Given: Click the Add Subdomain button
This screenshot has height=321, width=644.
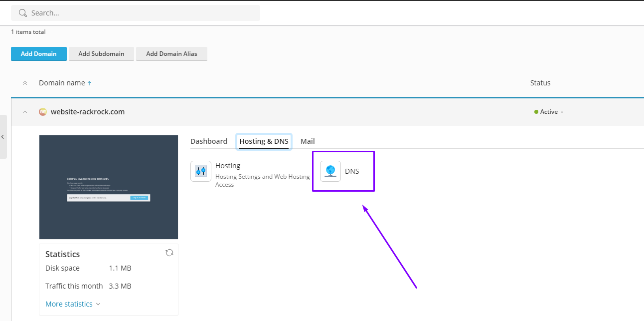Looking at the screenshot, I should [101, 54].
